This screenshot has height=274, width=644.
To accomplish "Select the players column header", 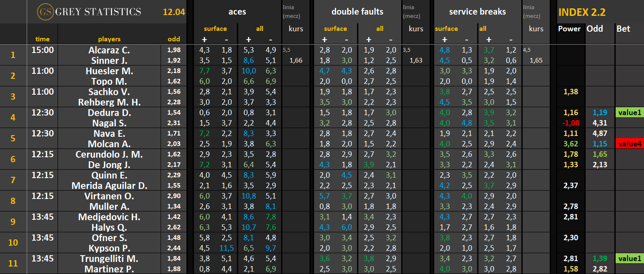I will (109, 39).
